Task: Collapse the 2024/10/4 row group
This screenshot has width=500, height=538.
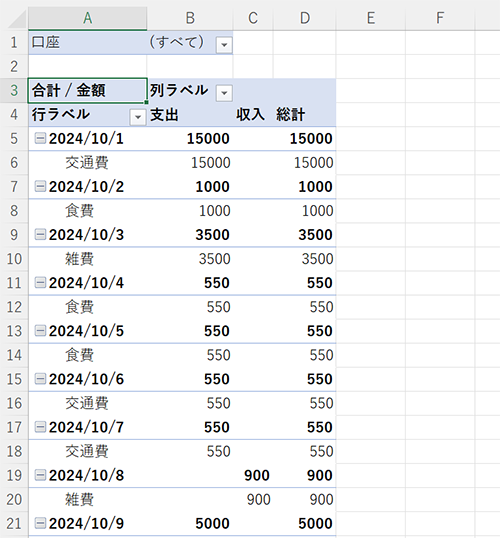Action: (40, 283)
